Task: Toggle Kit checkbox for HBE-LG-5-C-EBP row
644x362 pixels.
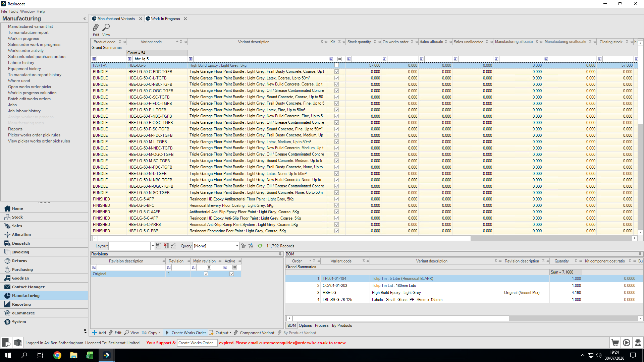Action: [x=336, y=231]
